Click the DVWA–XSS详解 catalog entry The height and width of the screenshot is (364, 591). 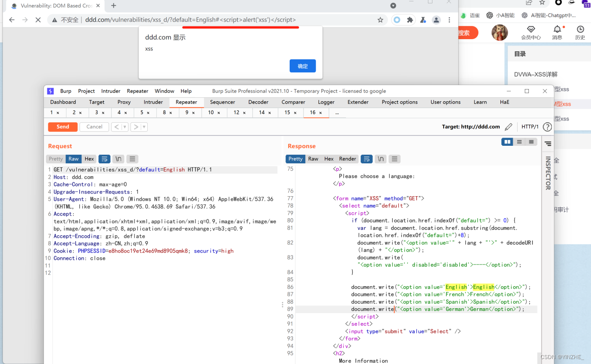pyautogui.click(x=536, y=74)
